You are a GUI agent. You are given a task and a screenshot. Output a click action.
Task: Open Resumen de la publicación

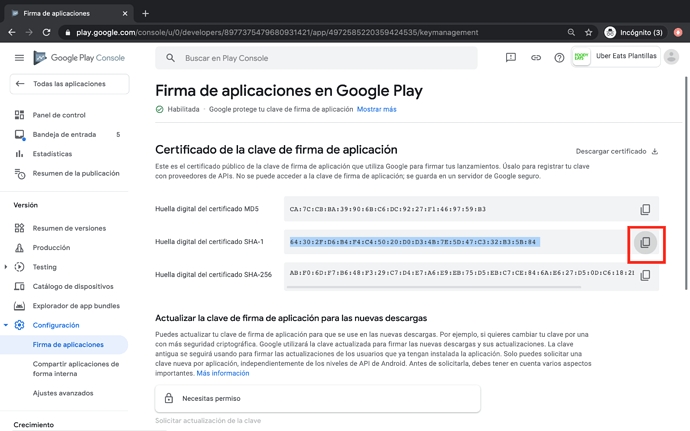click(76, 173)
